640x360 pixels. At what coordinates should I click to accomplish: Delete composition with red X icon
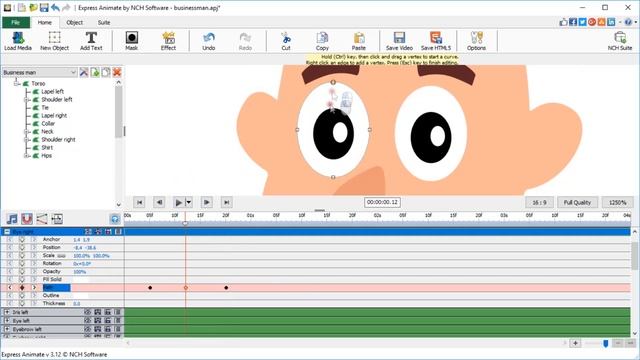pyautogui.click(x=117, y=72)
